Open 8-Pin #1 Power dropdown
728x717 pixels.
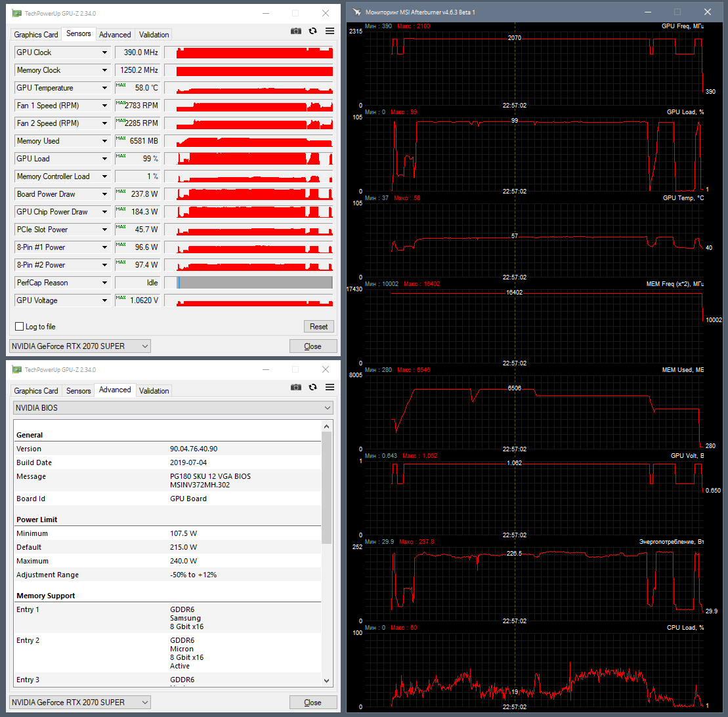point(104,247)
